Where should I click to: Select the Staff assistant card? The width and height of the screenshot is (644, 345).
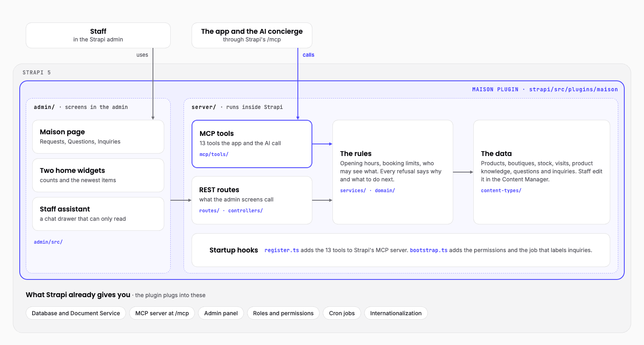pos(98,214)
